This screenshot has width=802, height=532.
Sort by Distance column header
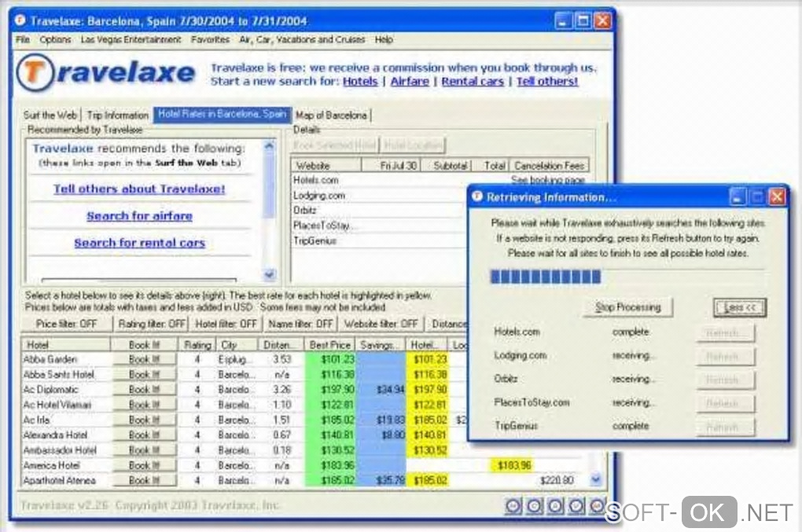point(281,345)
